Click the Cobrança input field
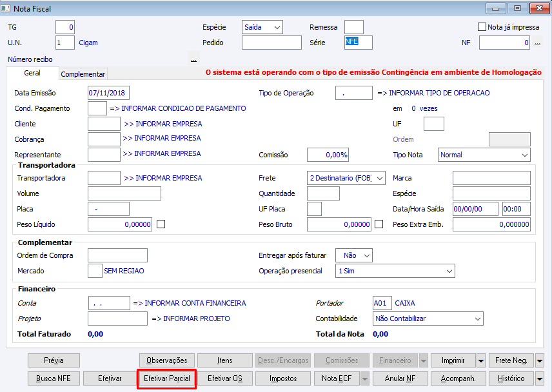This screenshot has height=392, width=552. [x=104, y=139]
